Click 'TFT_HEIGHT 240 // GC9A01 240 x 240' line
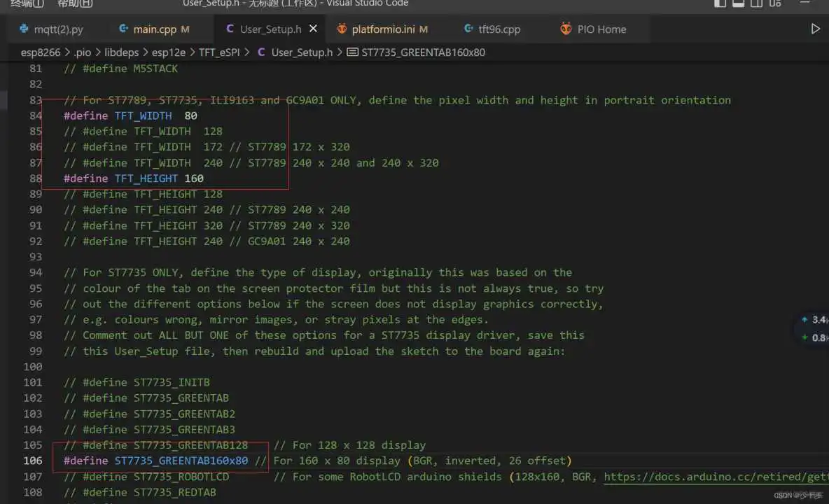829x504 pixels. point(207,241)
